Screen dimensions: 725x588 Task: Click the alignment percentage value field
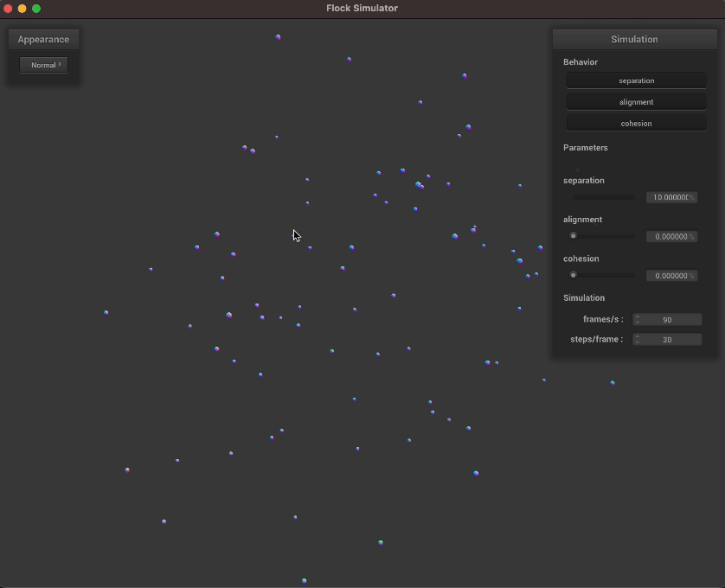(670, 236)
